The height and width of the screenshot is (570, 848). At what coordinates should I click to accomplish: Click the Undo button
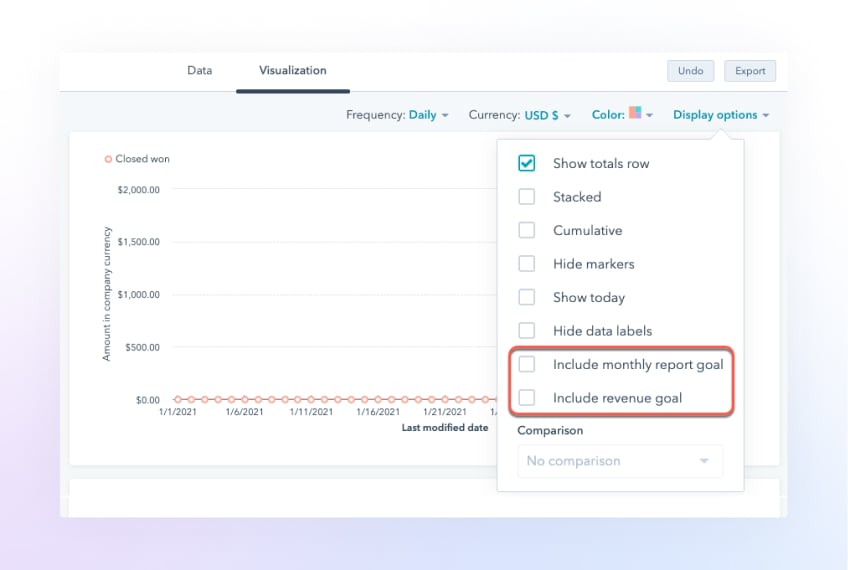(690, 71)
